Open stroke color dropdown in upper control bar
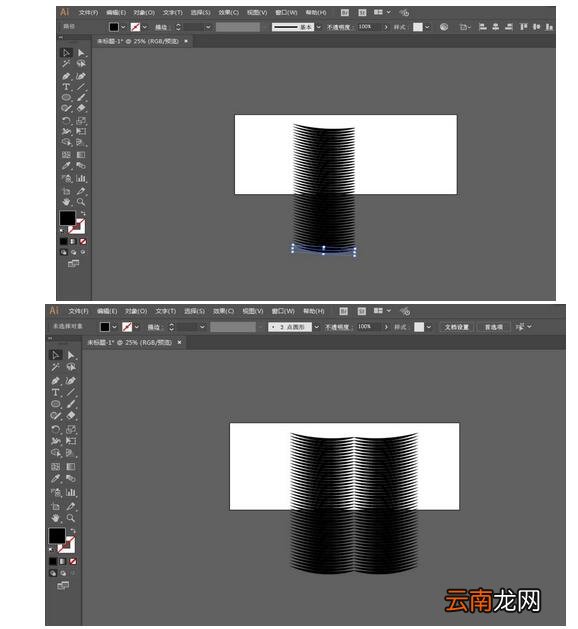 (144, 27)
